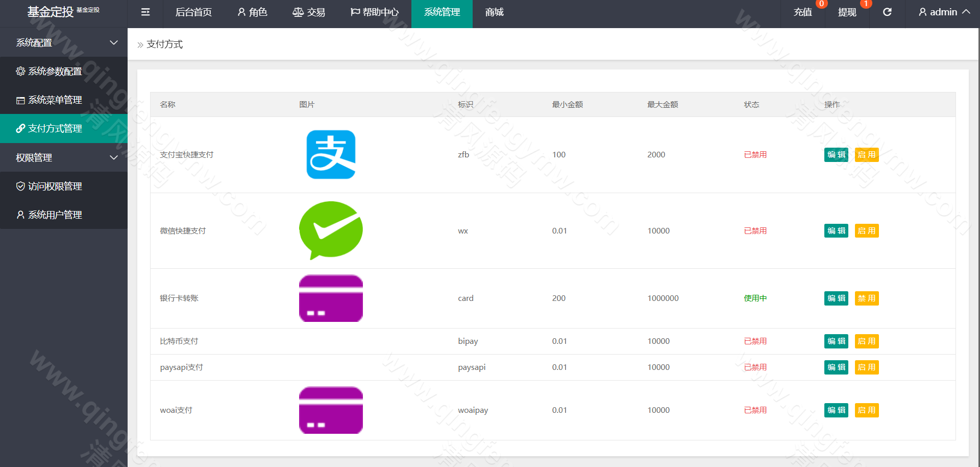Open the 商城 menu item
Viewport: 980px width, 467px height.
pyautogui.click(x=493, y=12)
